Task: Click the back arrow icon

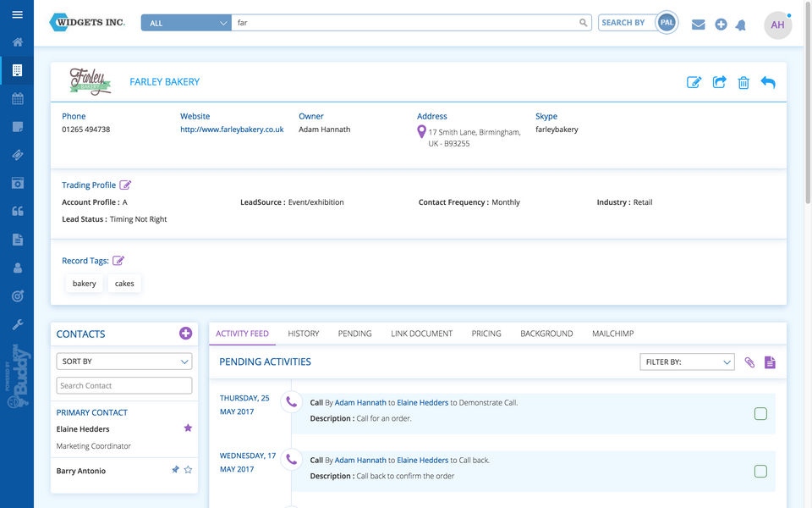Action: tap(768, 82)
